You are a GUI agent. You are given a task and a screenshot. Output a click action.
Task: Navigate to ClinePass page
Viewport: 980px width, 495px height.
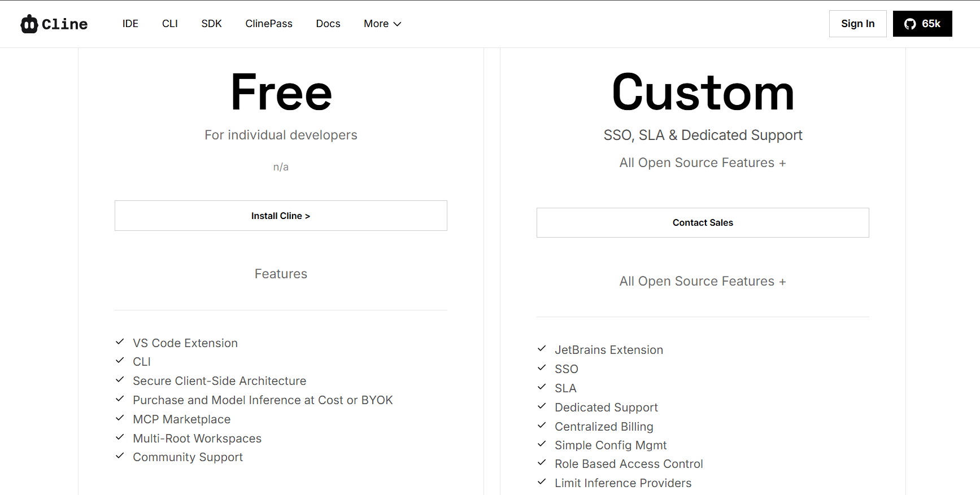pyautogui.click(x=269, y=24)
